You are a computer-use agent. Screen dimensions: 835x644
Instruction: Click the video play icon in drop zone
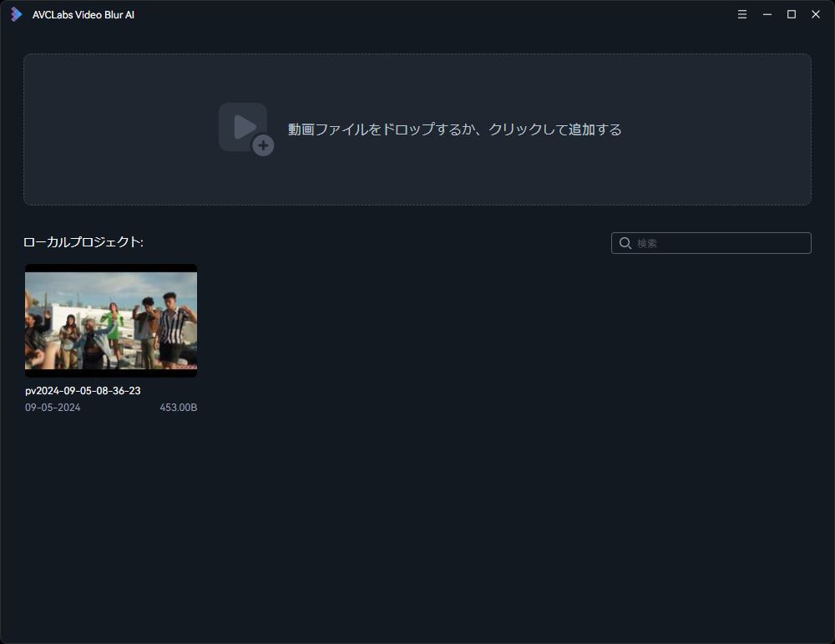pyautogui.click(x=242, y=127)
